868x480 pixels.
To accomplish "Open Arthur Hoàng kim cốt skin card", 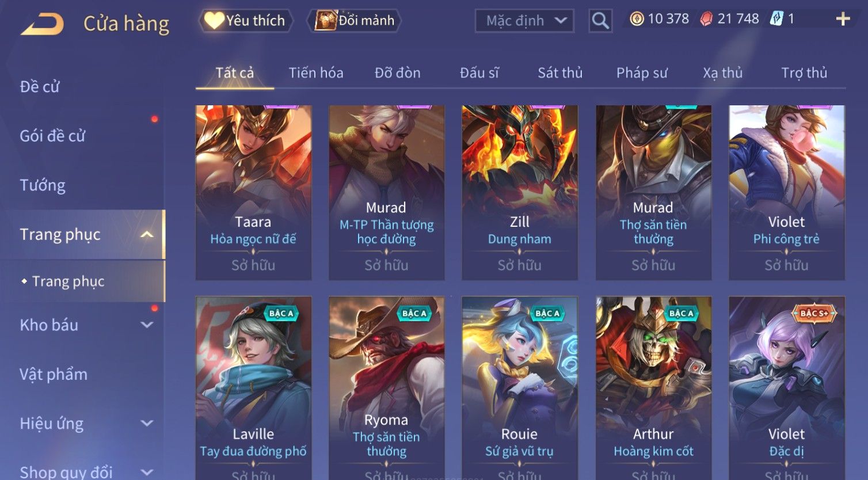I will (x=653, y=388).
